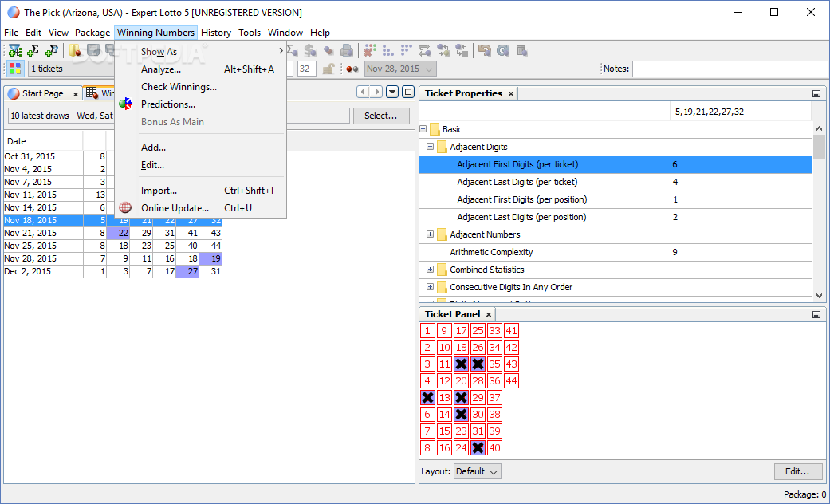Open the History menu
This screenshot has height=504, width=830.
[216, 33]
